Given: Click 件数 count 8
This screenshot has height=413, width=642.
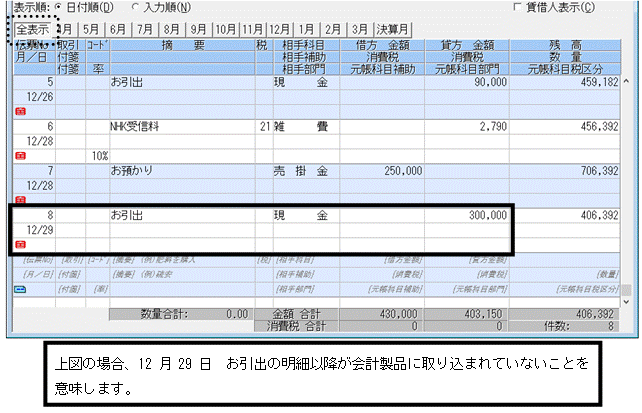Looking at the screenshot, I should (610, 326).
